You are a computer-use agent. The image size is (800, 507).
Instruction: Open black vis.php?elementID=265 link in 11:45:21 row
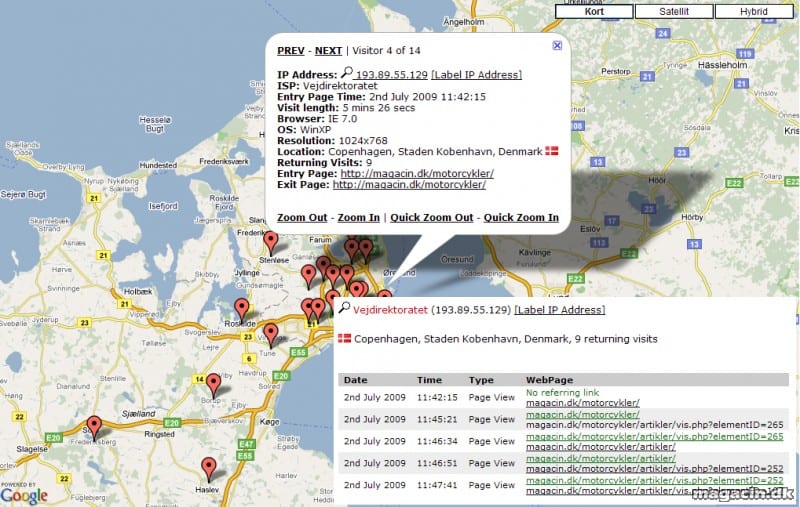coord(655,425)
